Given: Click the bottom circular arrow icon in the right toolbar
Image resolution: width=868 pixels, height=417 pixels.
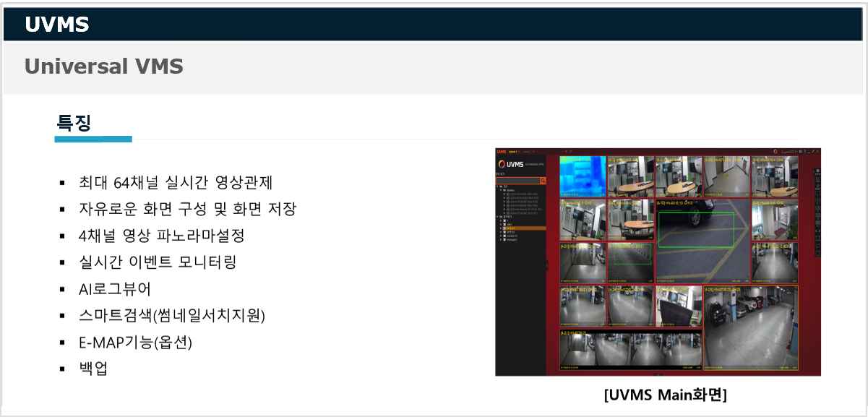Looking at the screenshot, I should (817, 253).
